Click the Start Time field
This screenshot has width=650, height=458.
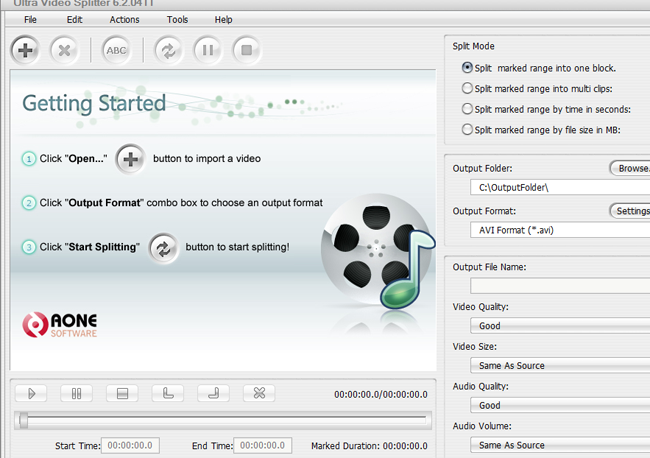(x=130, y=446)
